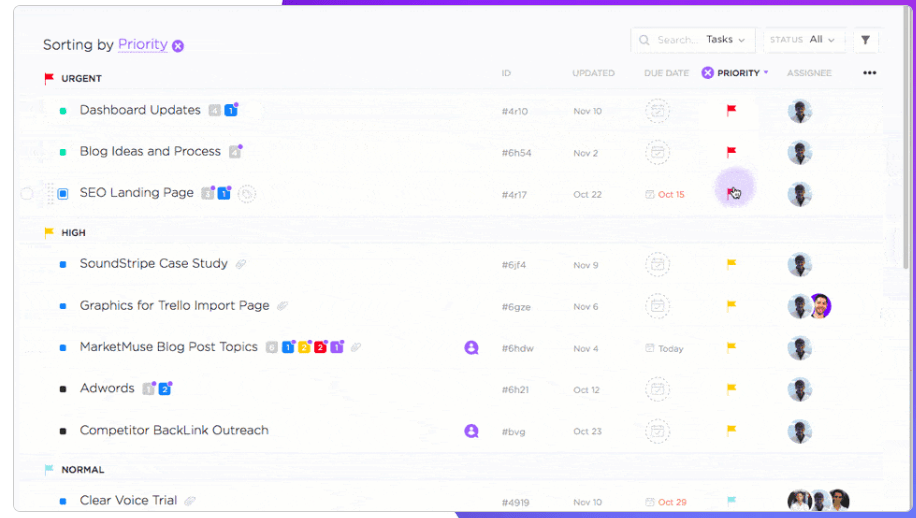
Task: Open the Priority sorting link
Action: coord(143,44)
